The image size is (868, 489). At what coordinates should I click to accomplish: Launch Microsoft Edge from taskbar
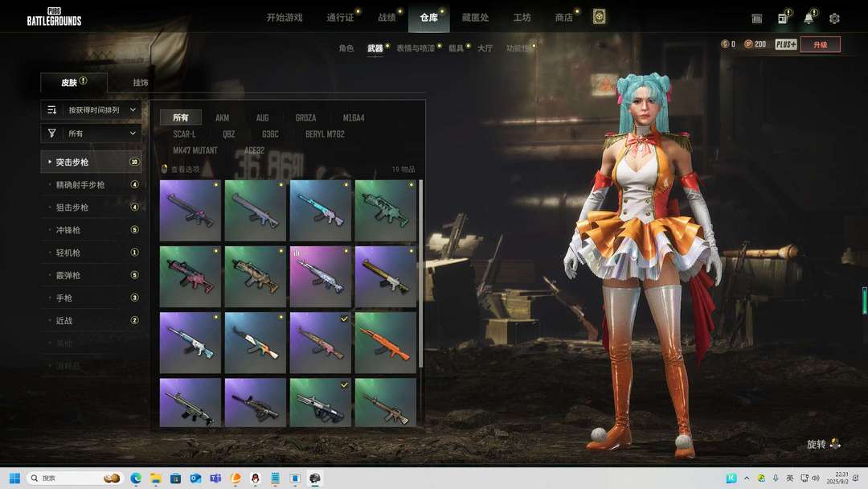click(x=136, y=478)
